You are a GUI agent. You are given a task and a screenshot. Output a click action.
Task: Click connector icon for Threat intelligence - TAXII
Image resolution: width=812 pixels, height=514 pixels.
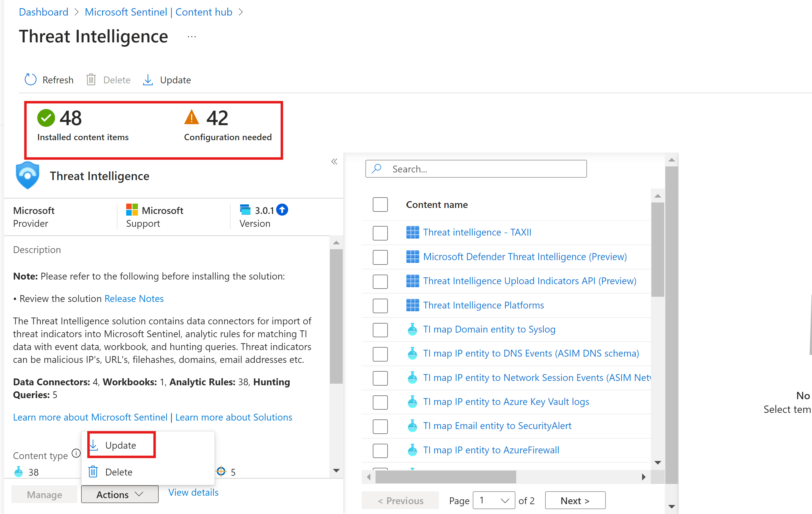412,232
